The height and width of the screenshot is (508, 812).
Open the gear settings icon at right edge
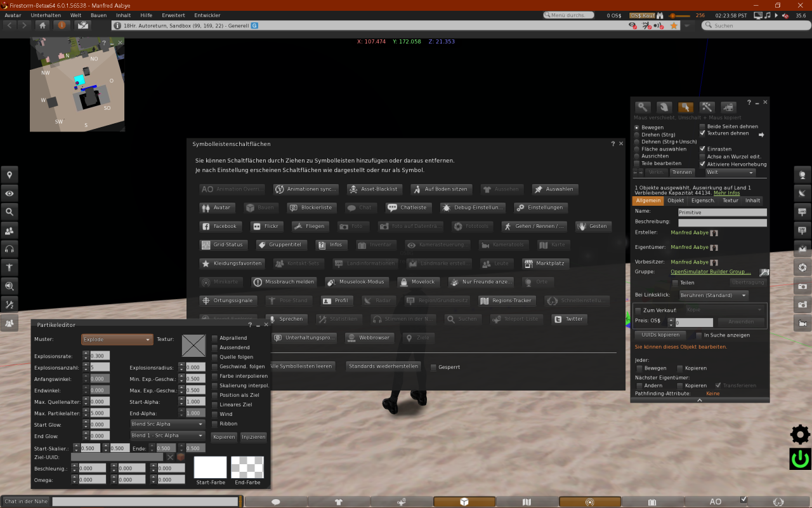[800, 435]
